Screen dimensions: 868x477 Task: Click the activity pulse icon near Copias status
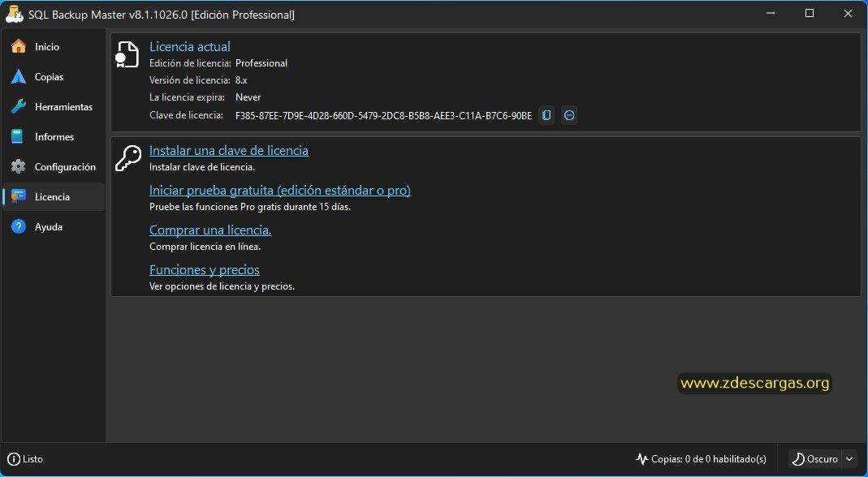click(642, 458)
